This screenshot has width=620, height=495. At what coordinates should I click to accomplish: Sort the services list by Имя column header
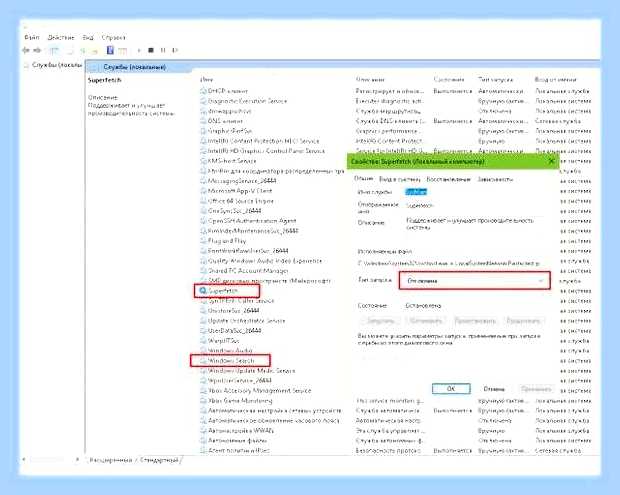pyautogui.click(x=206, y=79)
